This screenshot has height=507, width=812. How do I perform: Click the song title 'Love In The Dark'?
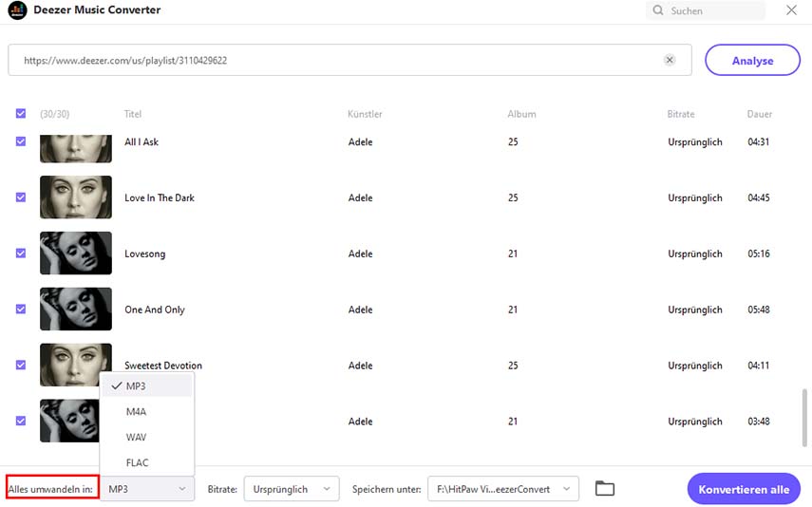click(x=160, y=197)
